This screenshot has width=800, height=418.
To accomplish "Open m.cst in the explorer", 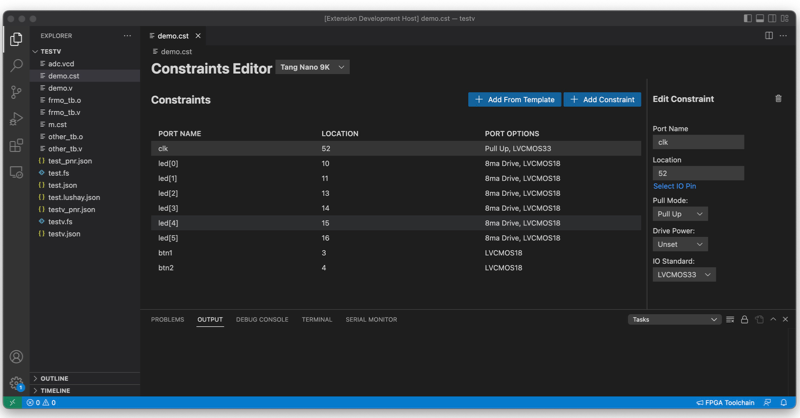I will [x=85, y=125].
